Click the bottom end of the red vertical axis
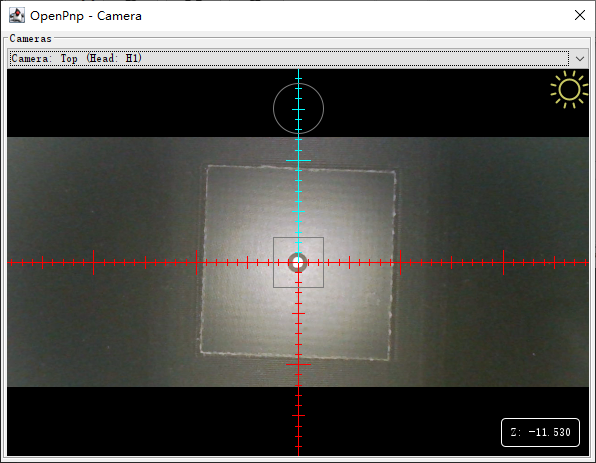The width and height of the screenshot is (596, 463). pyautogui.click(x=298, y=454)
